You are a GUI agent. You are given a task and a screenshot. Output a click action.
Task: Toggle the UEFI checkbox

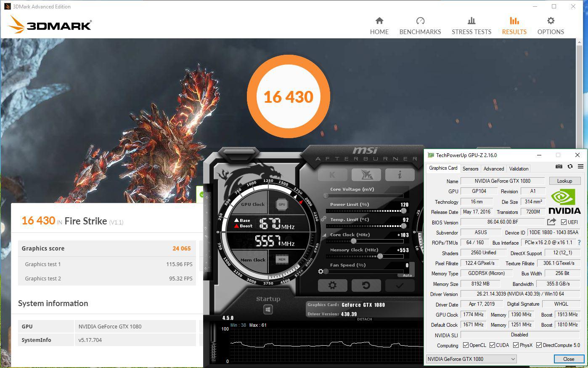point(564,222)
